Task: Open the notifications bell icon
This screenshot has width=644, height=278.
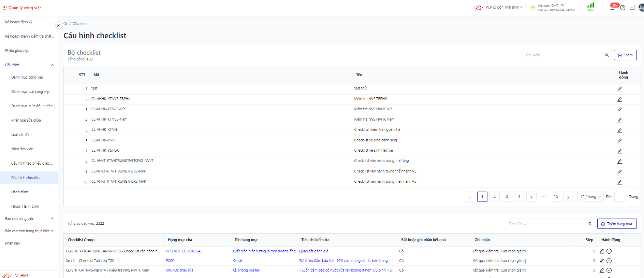Action: coord(612,8)
